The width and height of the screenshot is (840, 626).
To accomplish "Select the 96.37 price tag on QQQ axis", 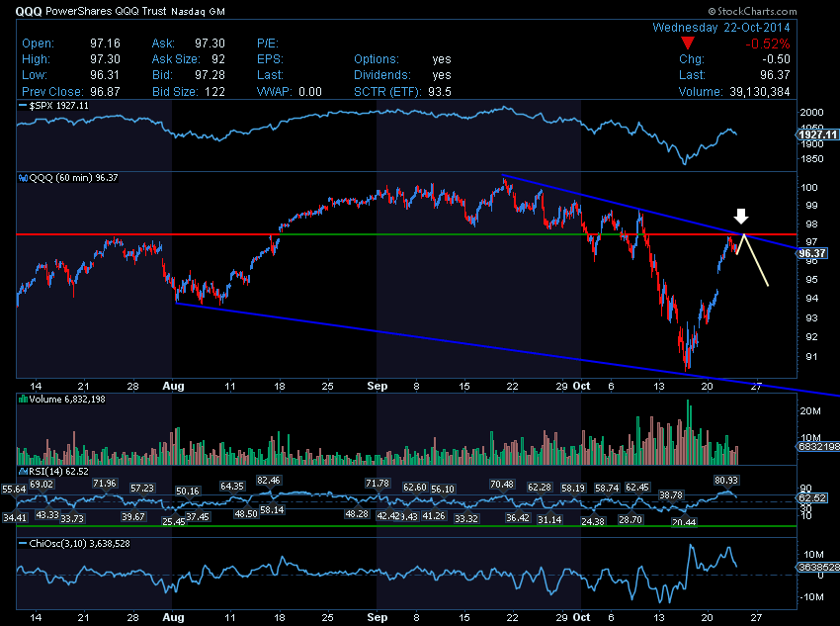I will [812, 253].
